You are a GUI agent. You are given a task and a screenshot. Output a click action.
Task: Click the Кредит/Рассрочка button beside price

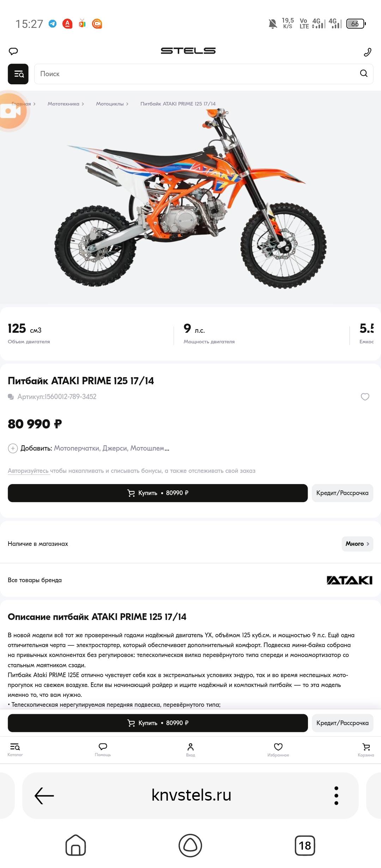click(342, 493)
